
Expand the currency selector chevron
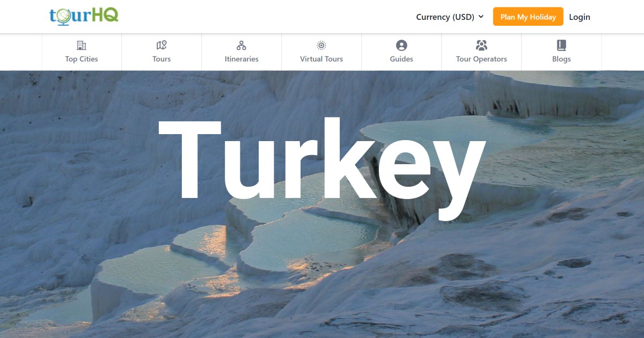482,17
